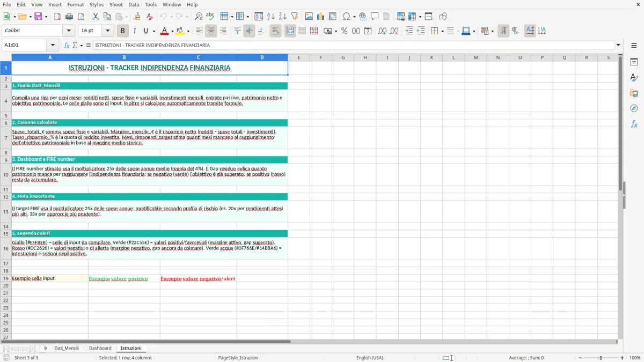Open the Font Size dropdown list
644x362 pixels.
[108, 31]
